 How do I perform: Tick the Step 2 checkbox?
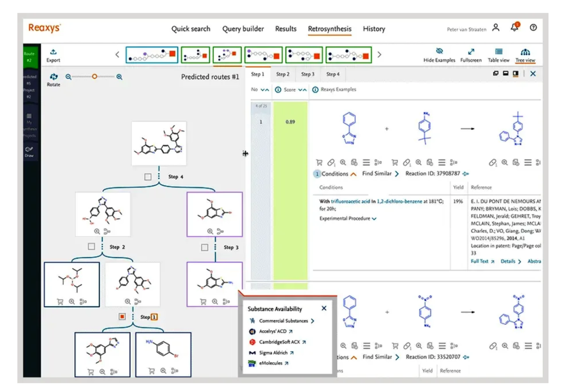(91, 246)
